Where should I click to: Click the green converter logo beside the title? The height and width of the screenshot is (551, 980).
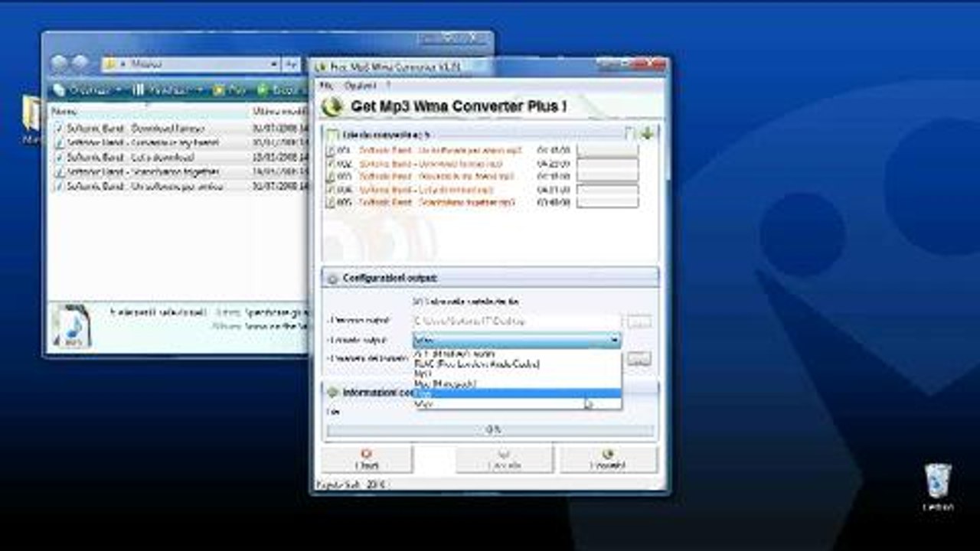click(x=332, y=106)
